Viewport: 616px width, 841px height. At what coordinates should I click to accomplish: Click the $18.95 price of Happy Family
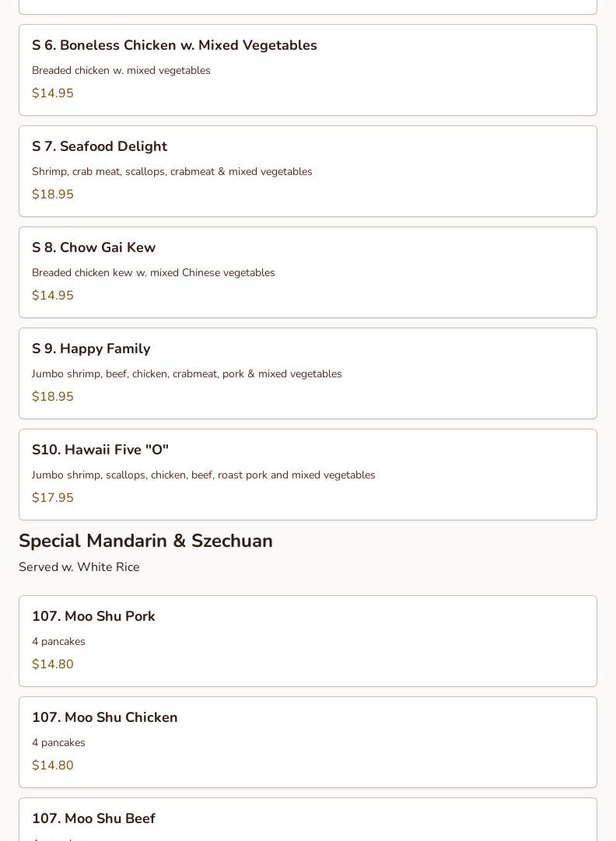pyautogui.click(x=53, y=397)
